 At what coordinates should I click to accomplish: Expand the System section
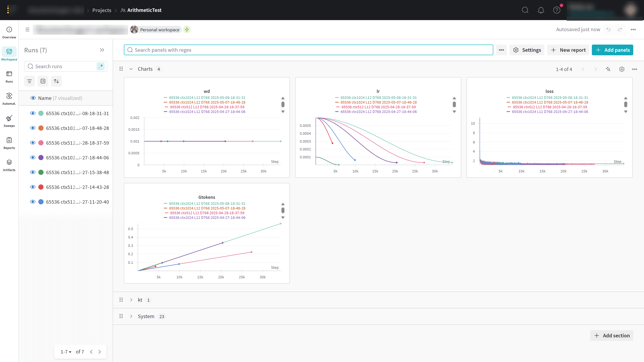point(131,316)
